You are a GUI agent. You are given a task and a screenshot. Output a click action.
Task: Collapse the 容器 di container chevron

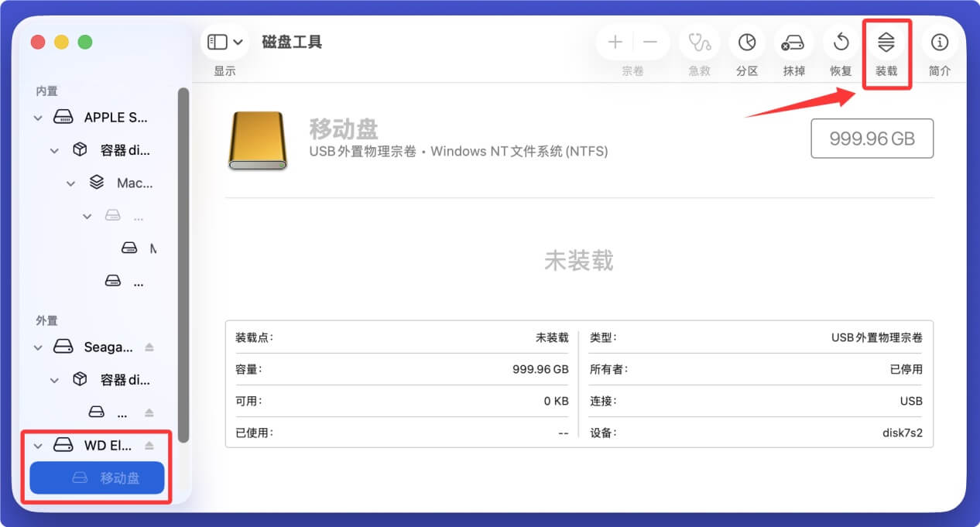coord(54,149)
